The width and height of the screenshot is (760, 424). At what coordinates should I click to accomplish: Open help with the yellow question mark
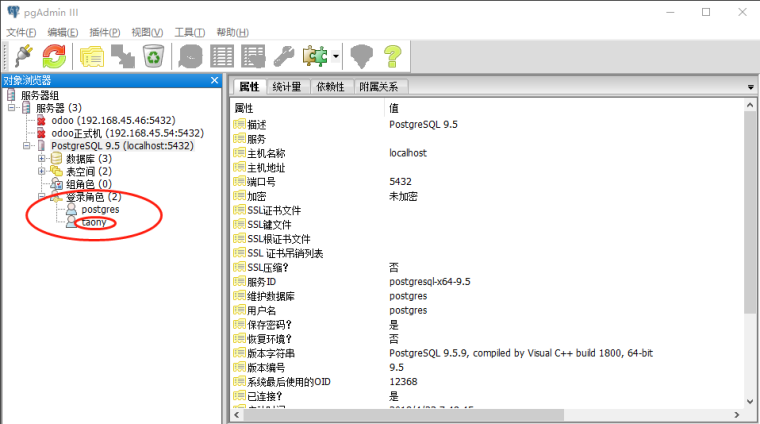[393, 56]
